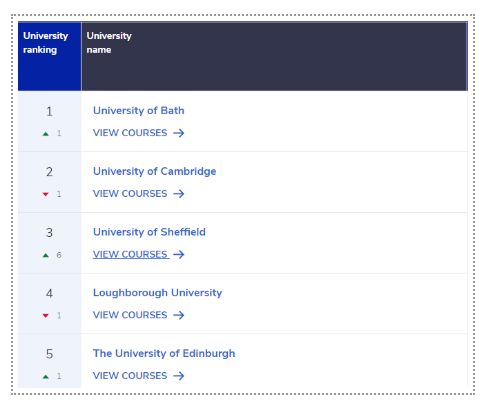Open the University of Bath link
Screen dimensions: 490x406
[x=139, y=110]
